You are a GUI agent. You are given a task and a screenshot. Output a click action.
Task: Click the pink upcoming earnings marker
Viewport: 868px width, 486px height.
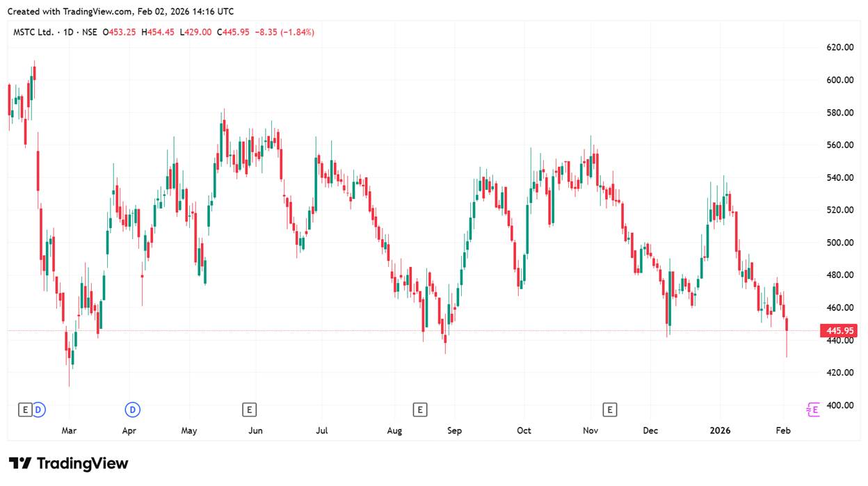pos(812,410)
